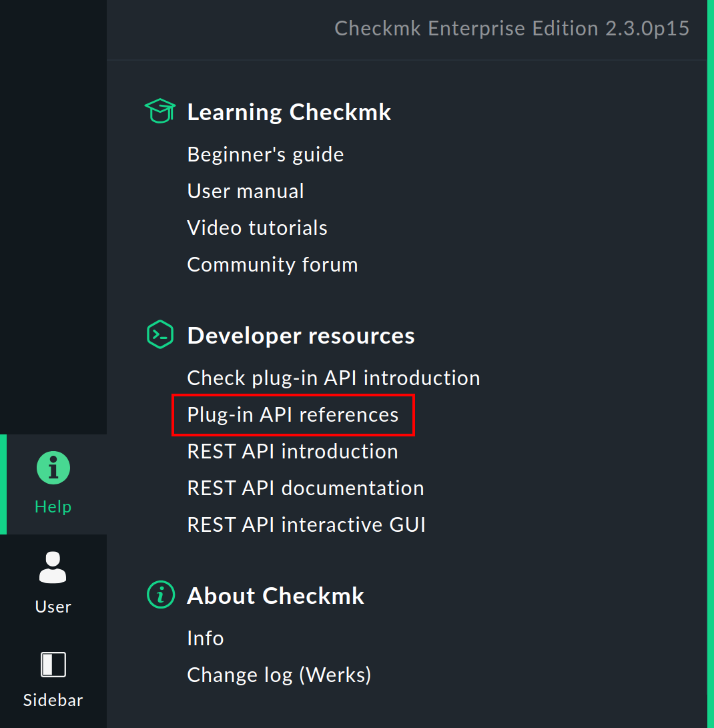Open Change log (Werks)
This screenshot has width=714, height=728.
(x=279, y=675)
